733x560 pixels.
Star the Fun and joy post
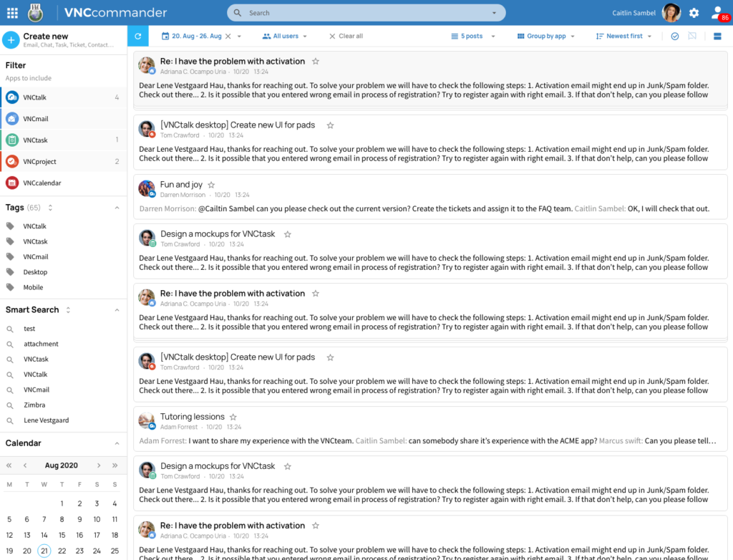tap(211, 185)
